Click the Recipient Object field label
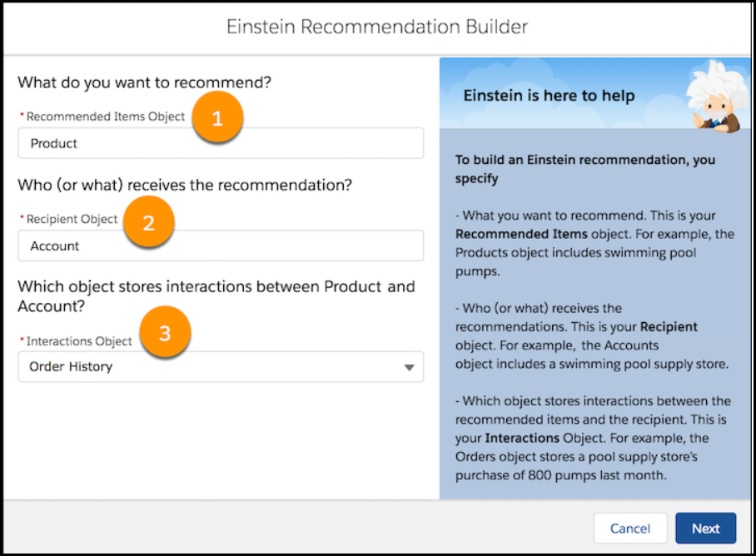Viewport: 756px width, 556px height. coord(72,219)
